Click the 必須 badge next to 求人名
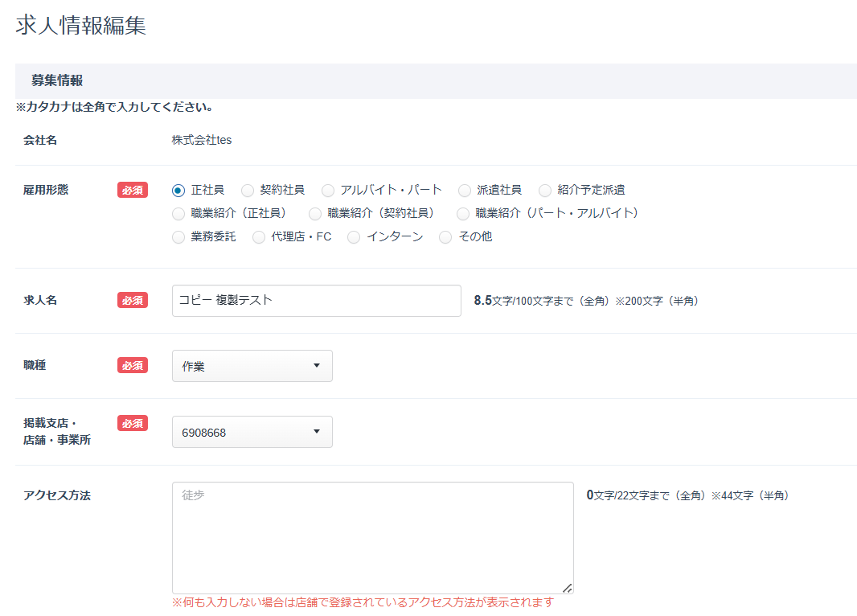 click(x=132, y=299)
